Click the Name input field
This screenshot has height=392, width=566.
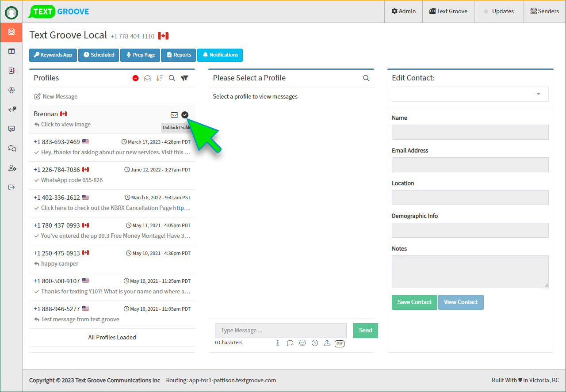[470, 132]
